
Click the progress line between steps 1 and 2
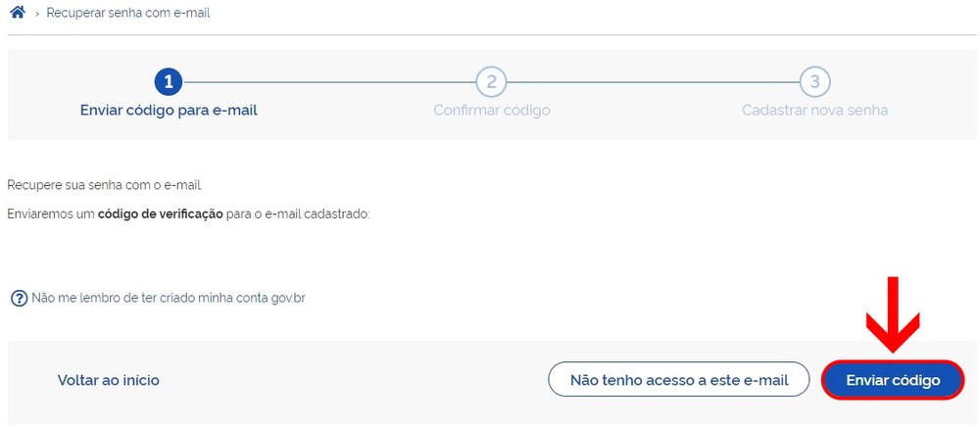click(329, 81)
